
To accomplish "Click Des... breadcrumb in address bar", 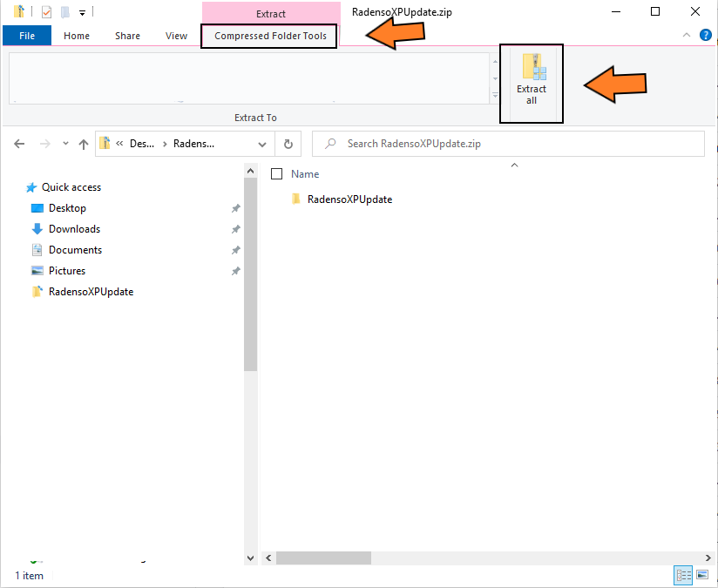I will (142, 144).
